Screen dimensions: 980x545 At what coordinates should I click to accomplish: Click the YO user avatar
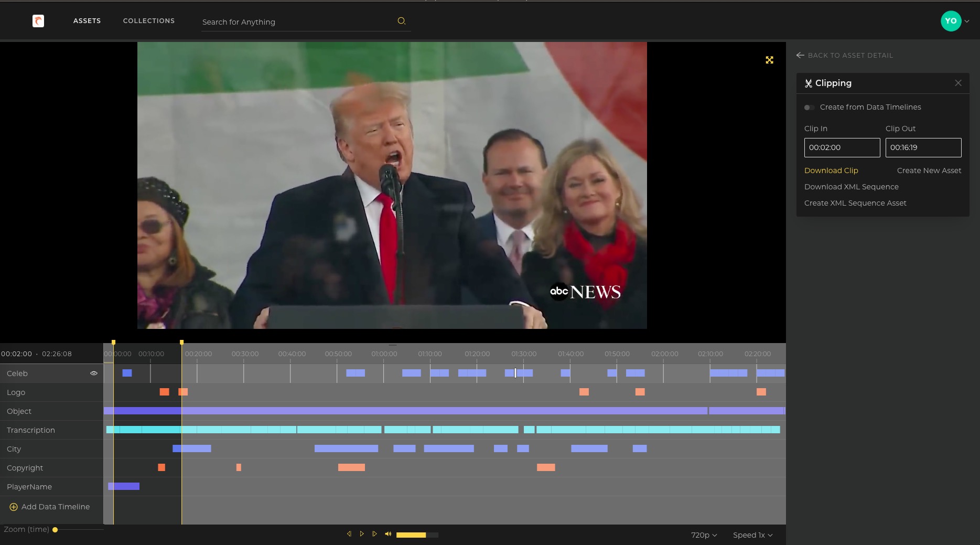[951, 21]
